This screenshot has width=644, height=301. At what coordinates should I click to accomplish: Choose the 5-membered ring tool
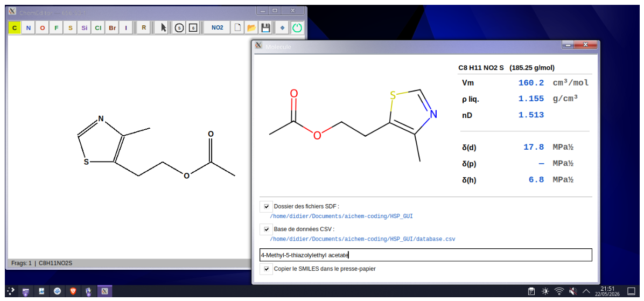(x=179, y=28)
